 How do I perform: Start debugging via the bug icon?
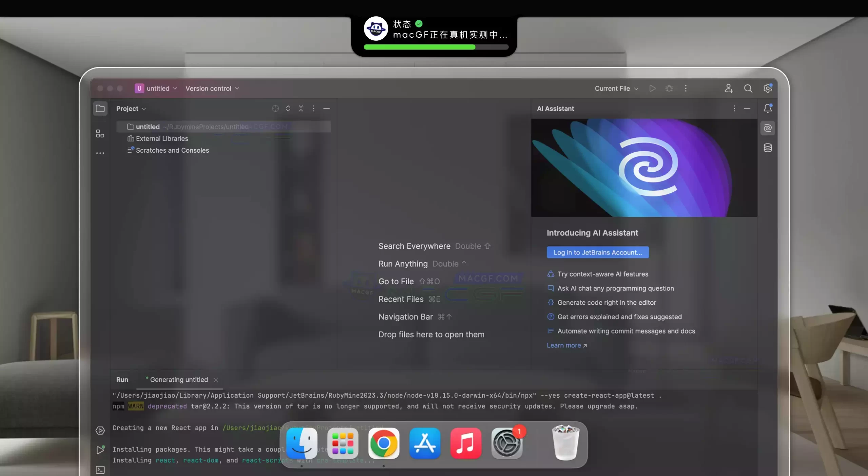tap(669, 88)
